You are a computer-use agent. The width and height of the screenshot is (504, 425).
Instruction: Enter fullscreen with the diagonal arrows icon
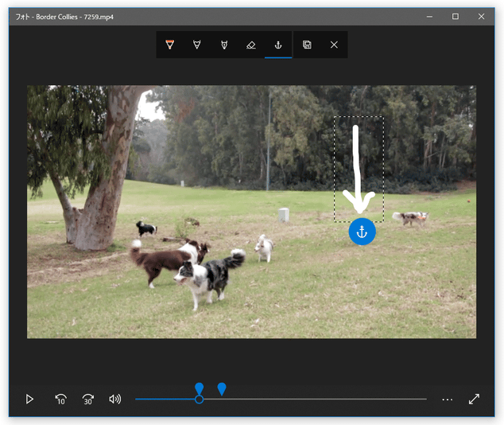(x=475, y=399)
